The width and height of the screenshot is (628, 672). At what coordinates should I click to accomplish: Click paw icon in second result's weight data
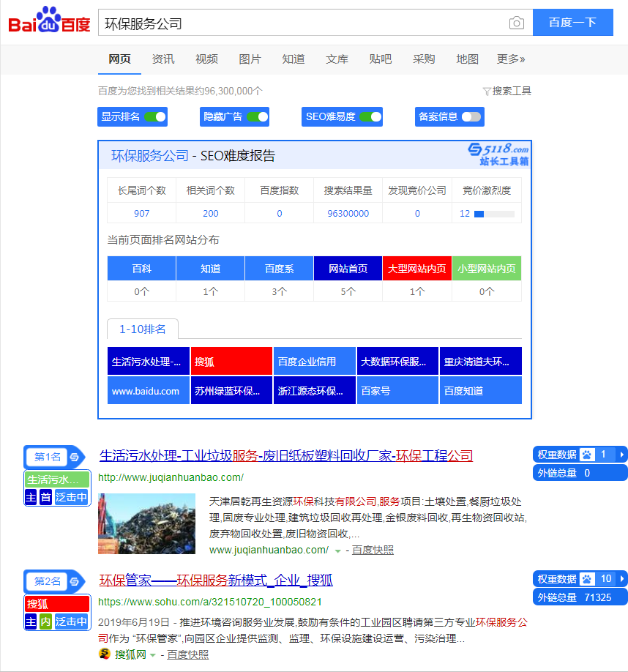pos(587,579)
